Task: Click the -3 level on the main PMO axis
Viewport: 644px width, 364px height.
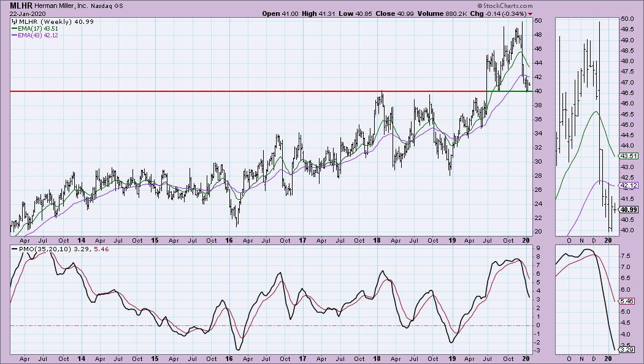Action: point(537,350)
